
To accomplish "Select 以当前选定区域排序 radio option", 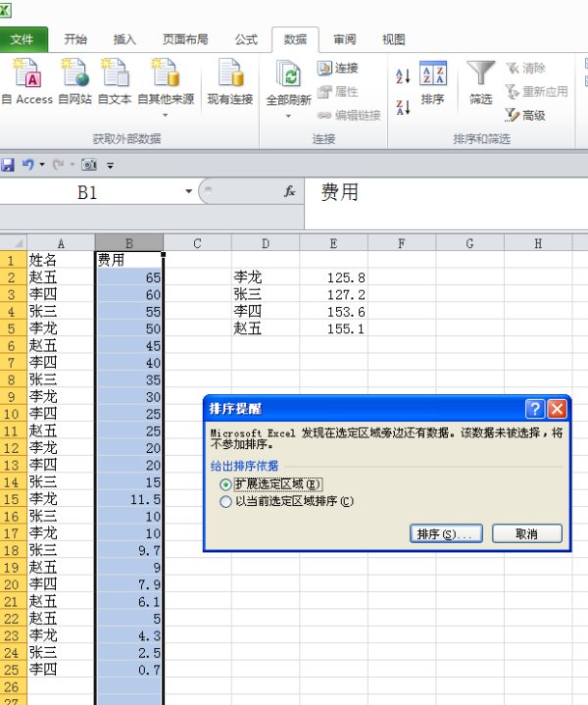I will tap(225, 501).
